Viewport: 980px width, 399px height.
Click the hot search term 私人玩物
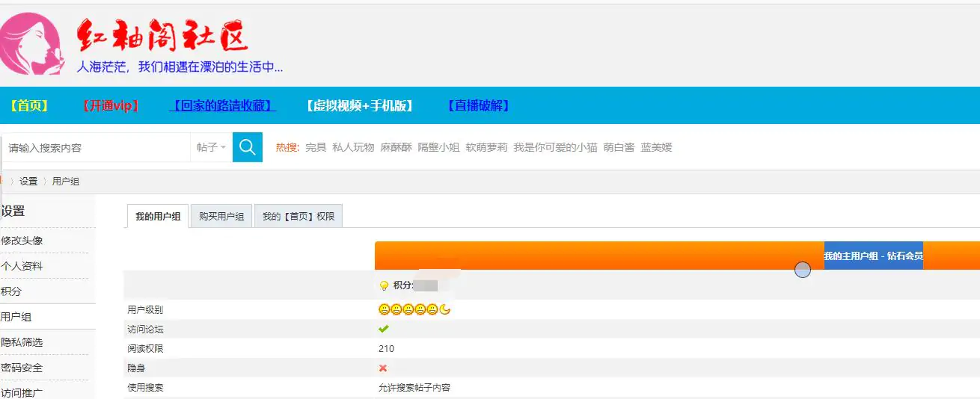coord(353,148)
